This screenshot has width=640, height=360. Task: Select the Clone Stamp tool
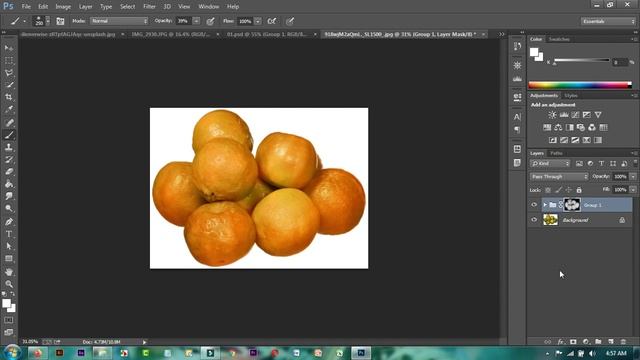point(9,147)
